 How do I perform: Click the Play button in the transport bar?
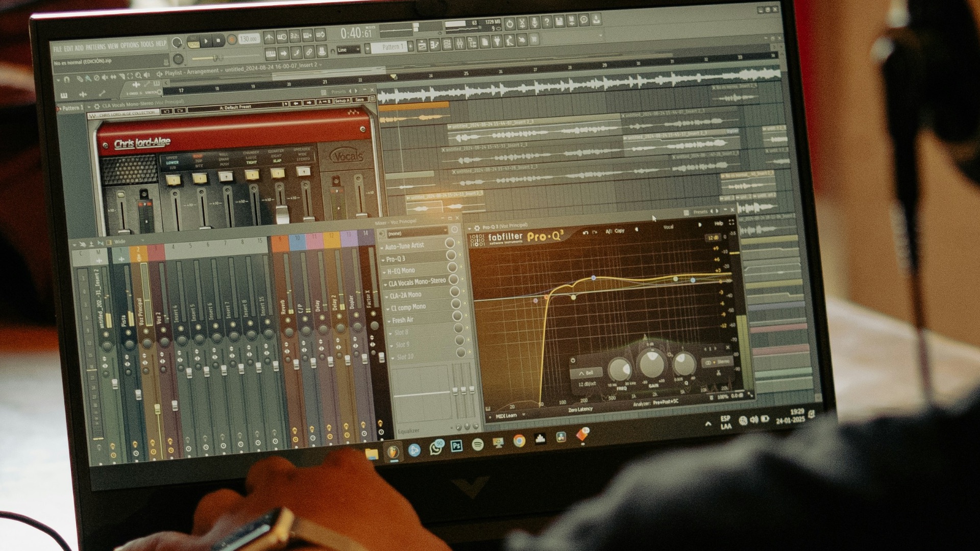click(x=206, y=41)
